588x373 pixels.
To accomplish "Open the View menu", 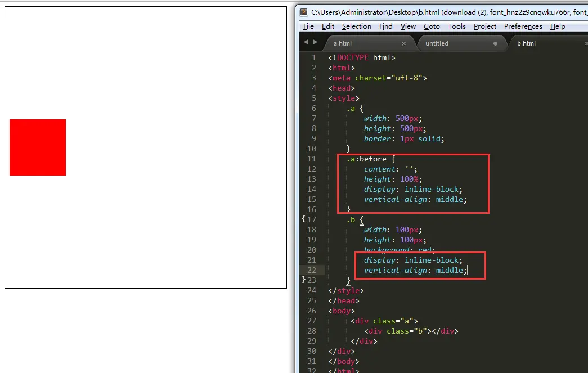I will [408, 26].
